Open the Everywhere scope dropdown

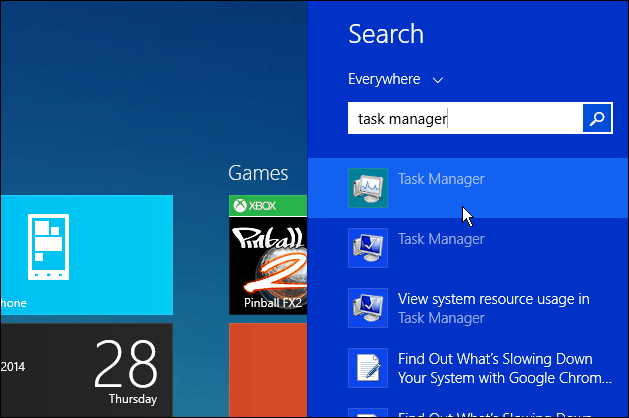pyautogui.click(x=396, y=79)
